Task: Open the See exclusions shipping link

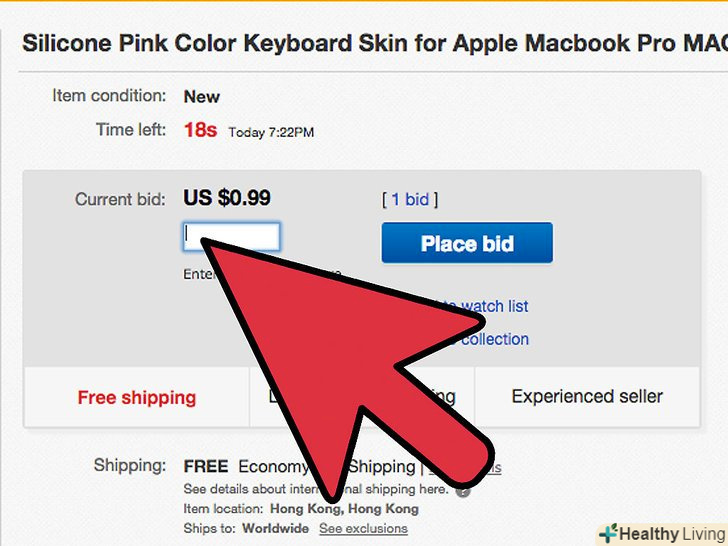Action: pos(363,528)
